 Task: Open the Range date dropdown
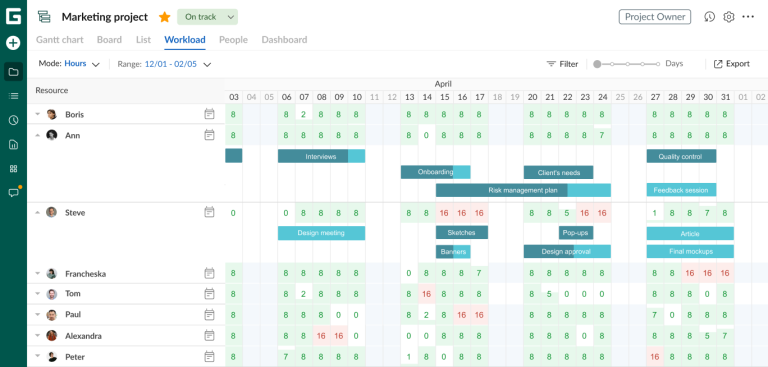point(165,64)
